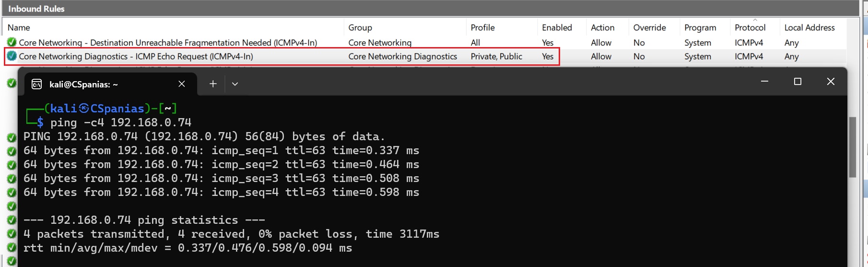
Task: Click the green check icon beside '4 packets transmitted' line
Action: [12, 234]
